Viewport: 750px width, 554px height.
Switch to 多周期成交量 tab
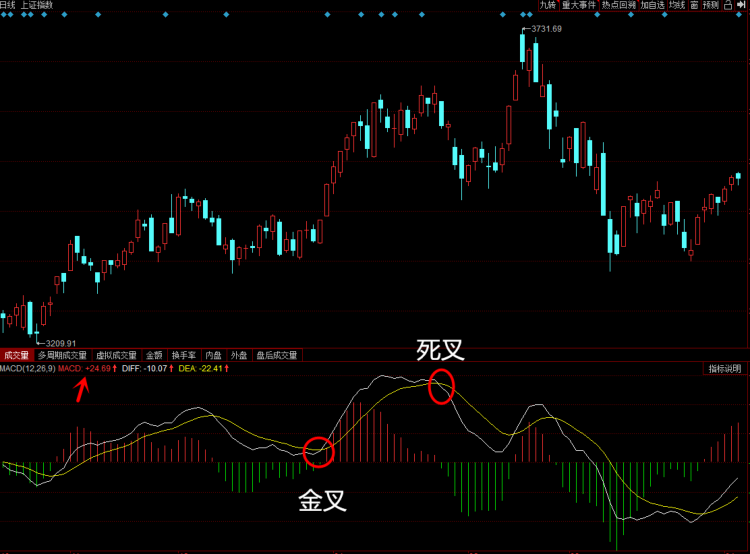coord(63,355)
